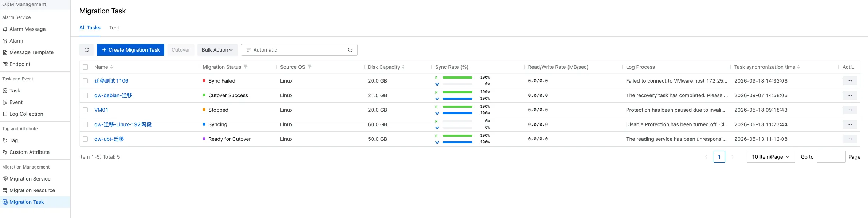Check the VM01 row checkbox

[85, 110]
